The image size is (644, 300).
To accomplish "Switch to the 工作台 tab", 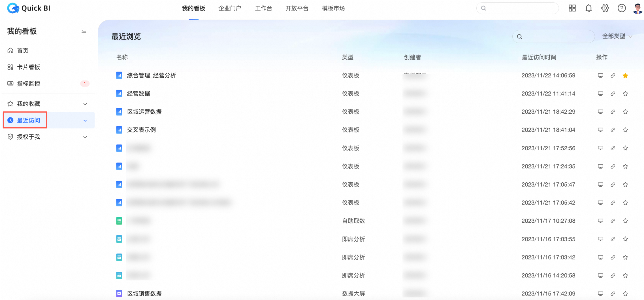I will tap(264, 9).
